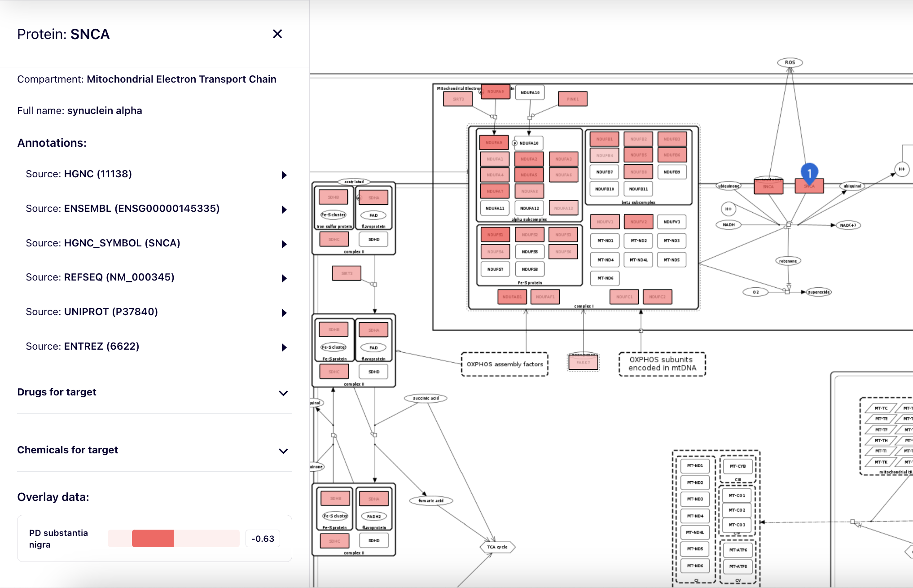Click the blue map pin marker numbered 1
This screenshot has height=588, width=913.
809,173
